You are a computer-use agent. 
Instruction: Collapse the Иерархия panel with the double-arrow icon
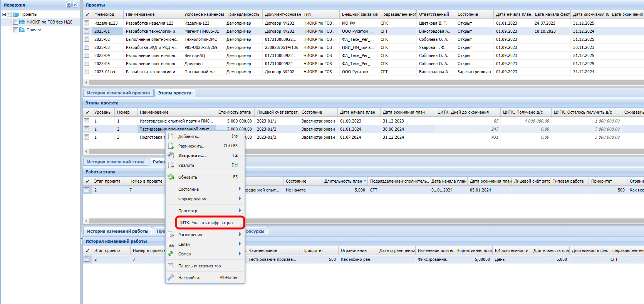(x=75, y=5)
